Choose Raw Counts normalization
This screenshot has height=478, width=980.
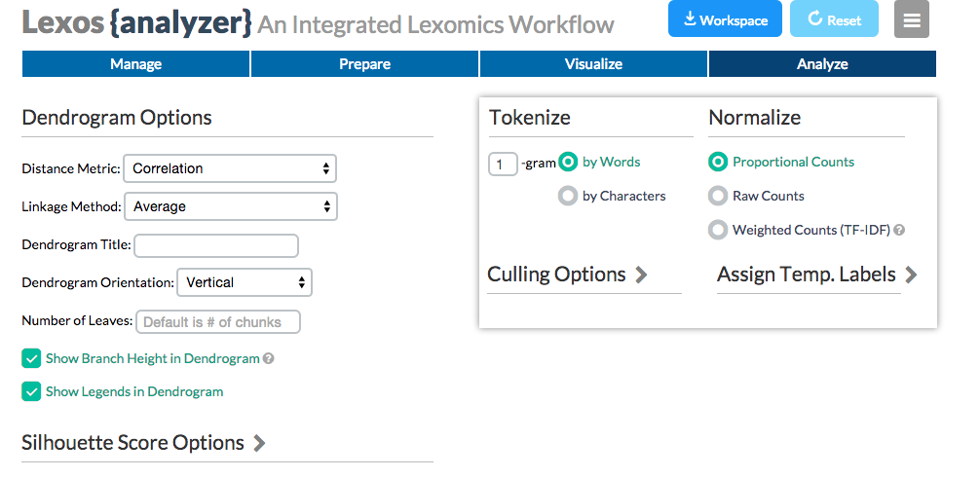click(x=718, y=197)
